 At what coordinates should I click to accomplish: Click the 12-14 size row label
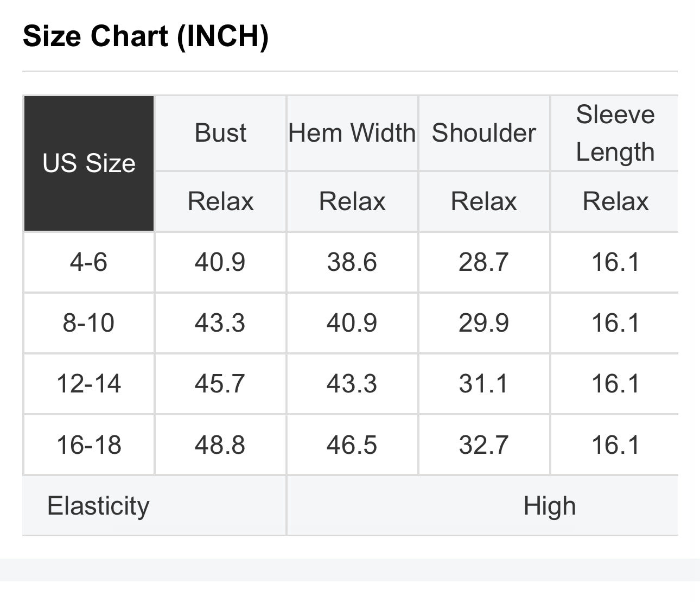coord(88,384)
